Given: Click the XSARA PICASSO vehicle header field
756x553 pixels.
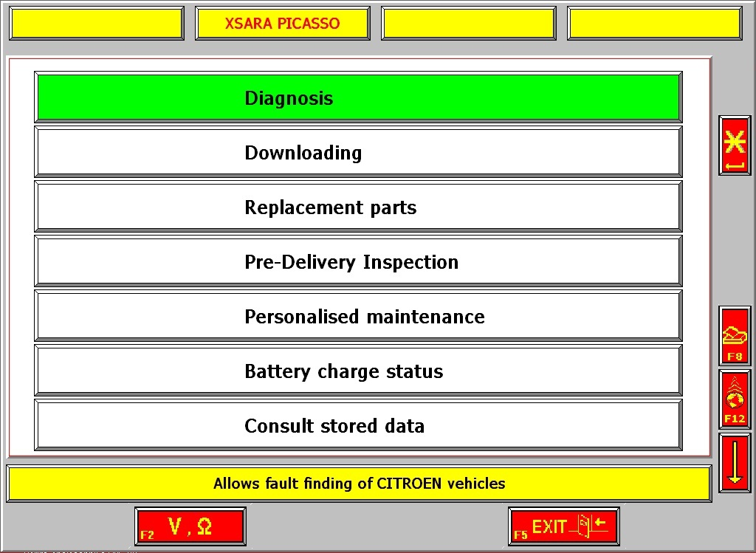Looking at the screenshot, I should tap(282, 24).
